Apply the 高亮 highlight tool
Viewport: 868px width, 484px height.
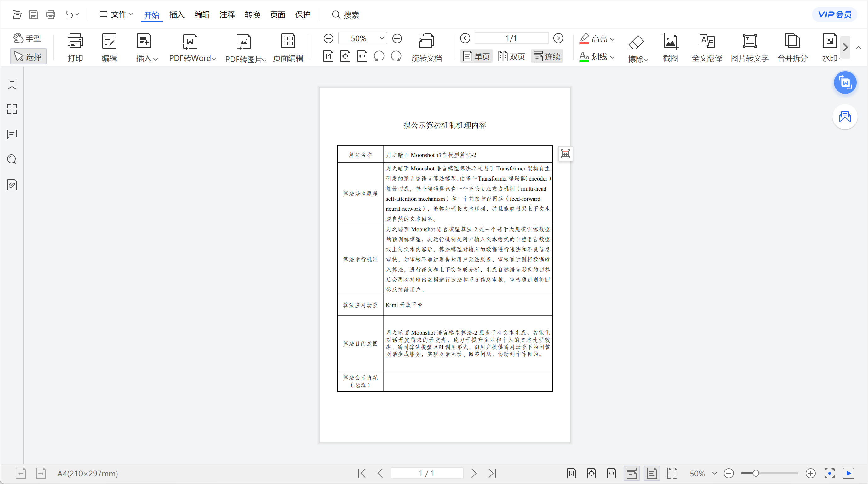point(593,39)
